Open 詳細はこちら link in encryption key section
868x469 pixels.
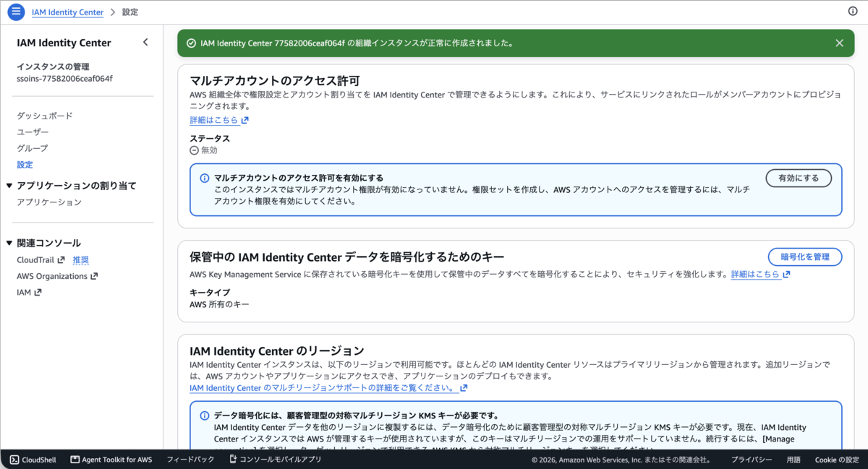[760, 275]
